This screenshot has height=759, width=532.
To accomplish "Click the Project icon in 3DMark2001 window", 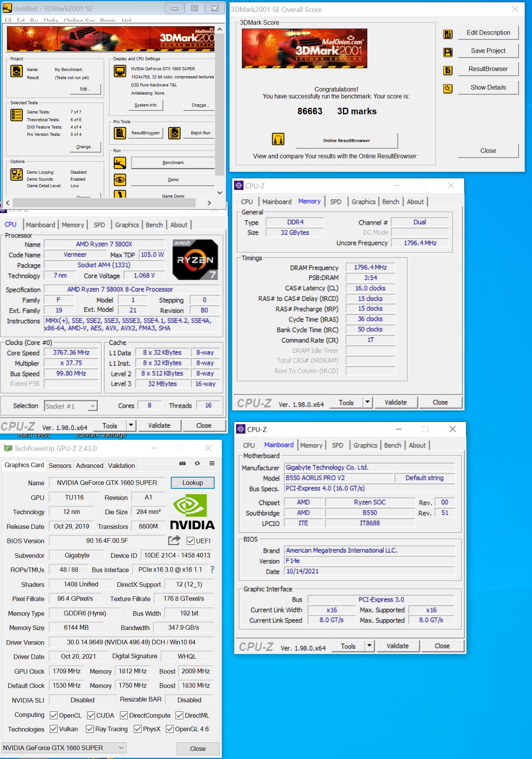I will pos(17,71).
